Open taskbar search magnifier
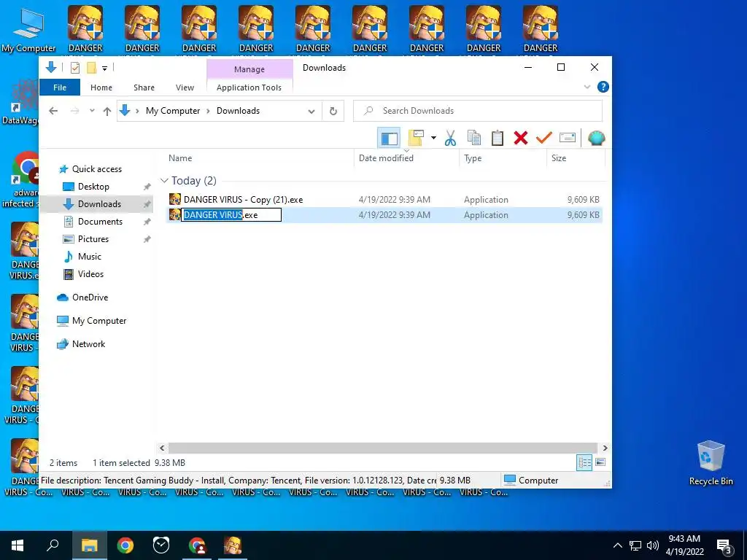Image resolution: width=747 pixels, height=560 pixels. (x=53, y=545)
